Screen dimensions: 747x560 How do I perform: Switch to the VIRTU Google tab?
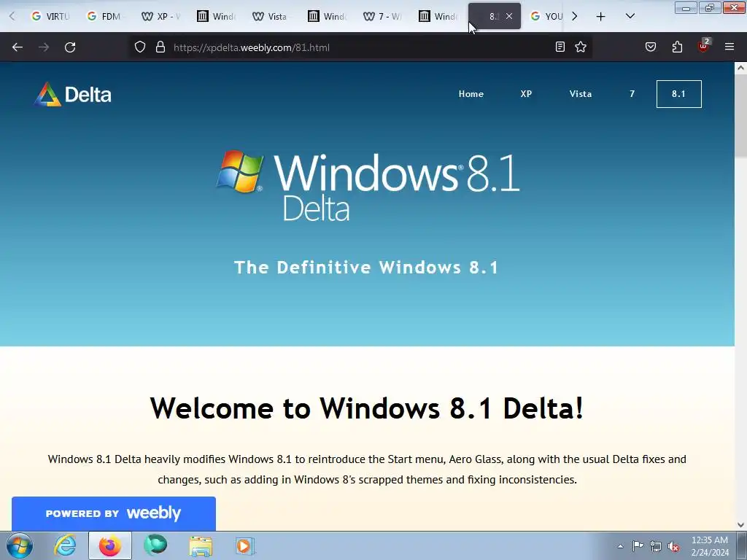tap(50, 16)
